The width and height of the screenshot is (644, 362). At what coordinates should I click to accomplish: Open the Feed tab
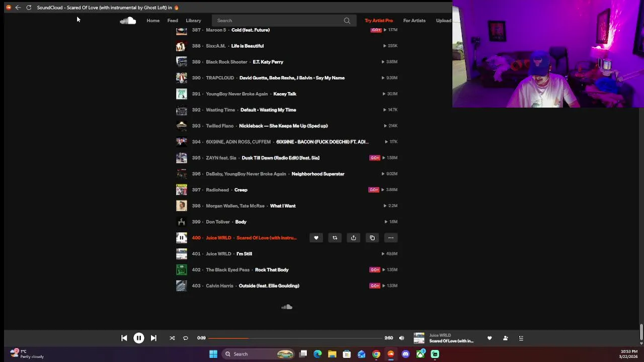point(173,21)
